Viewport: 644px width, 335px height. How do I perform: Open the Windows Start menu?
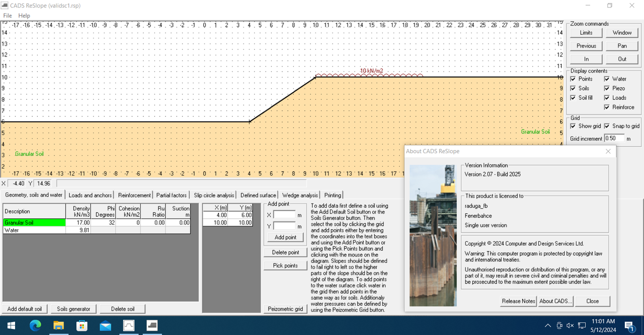[x=11, y=325]
